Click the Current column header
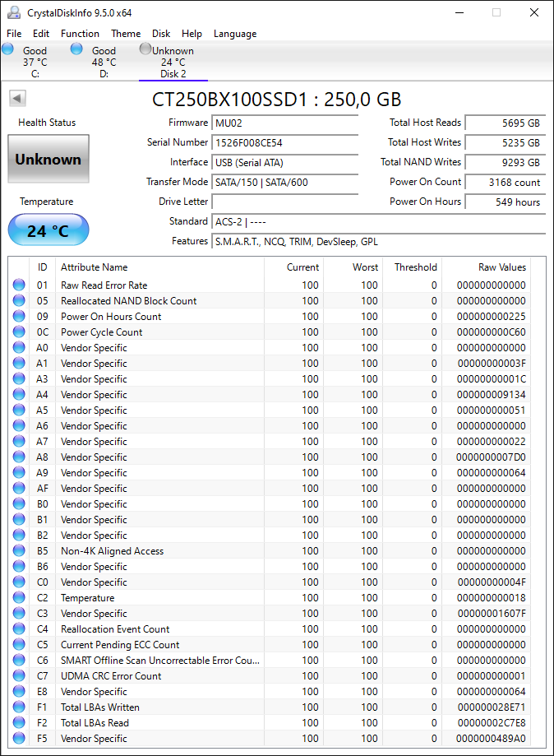This screenshot has height=756, width=554. 293,267
